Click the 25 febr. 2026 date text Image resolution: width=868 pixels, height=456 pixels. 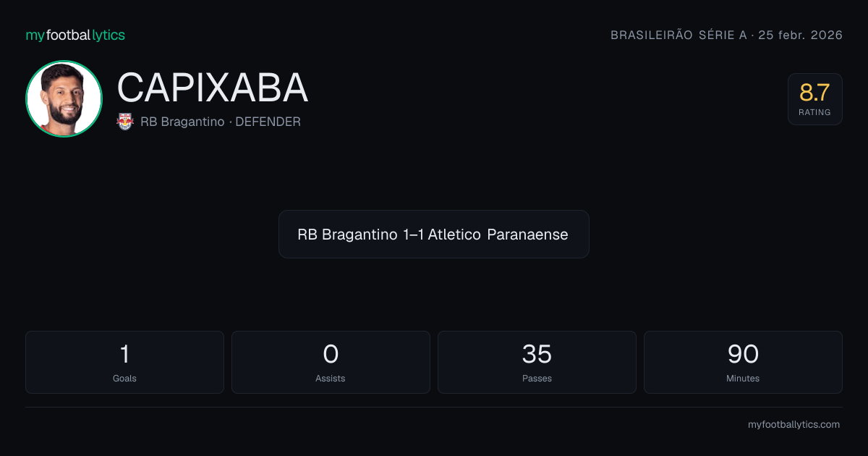pos(800,35)
